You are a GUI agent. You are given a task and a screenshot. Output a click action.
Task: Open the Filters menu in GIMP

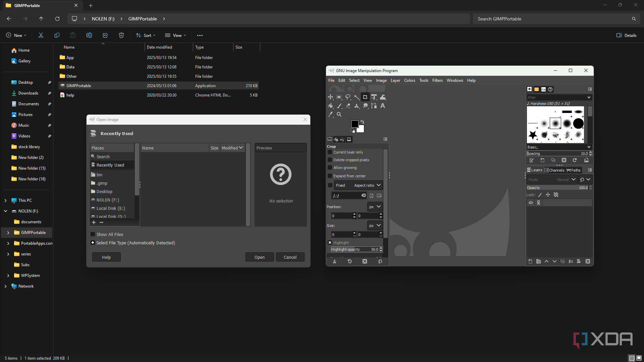click(437, 80)
